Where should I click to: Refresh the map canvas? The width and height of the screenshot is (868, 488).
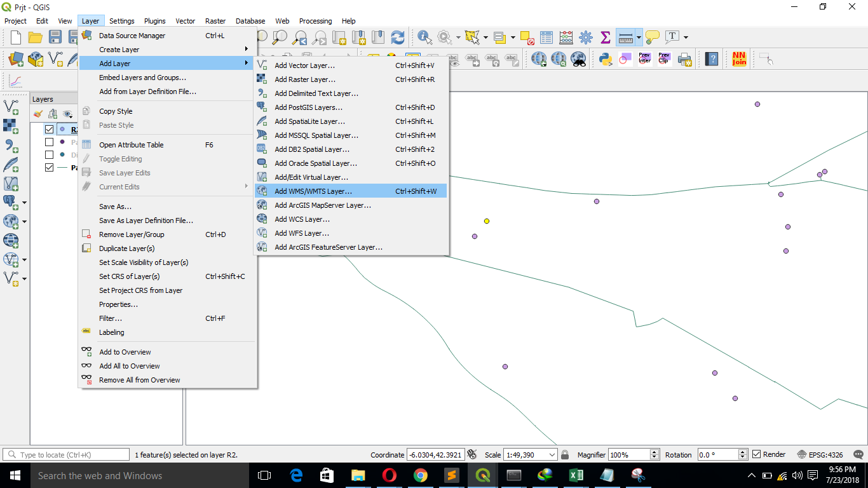(397, 37)
